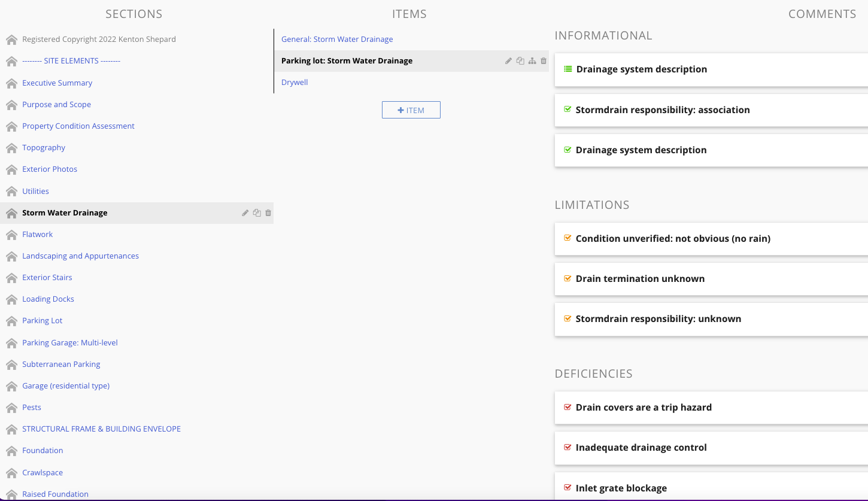The height and width of the screenshot is (501, 868).
Task: Open Purpose and Scope section
Action: (x=56, y=105)
